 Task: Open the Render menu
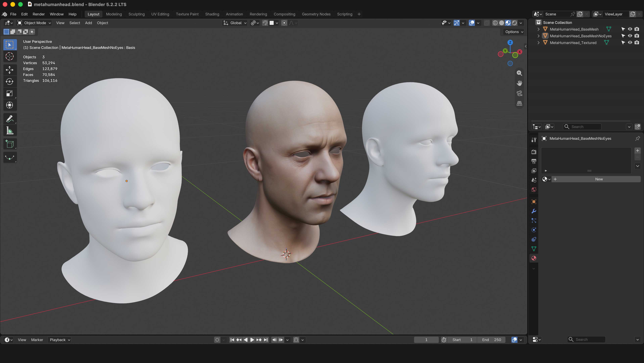pyautogui.click(x=38, y=14)
